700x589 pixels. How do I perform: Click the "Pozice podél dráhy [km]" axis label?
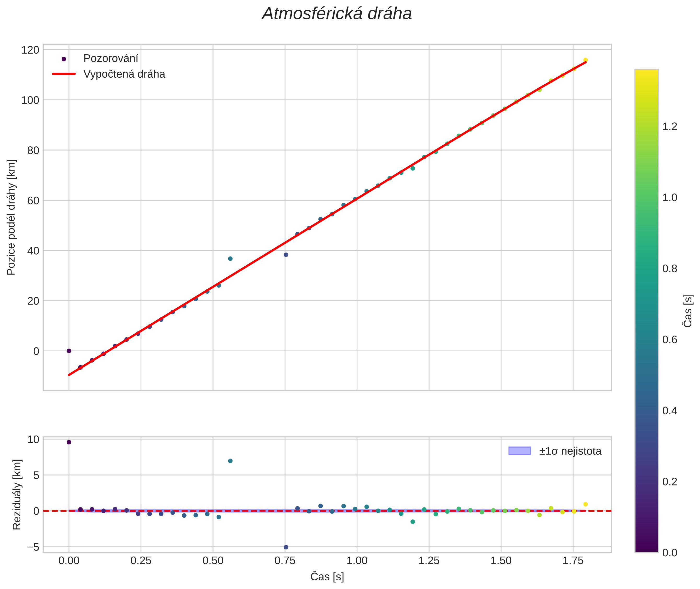[11, 217]
